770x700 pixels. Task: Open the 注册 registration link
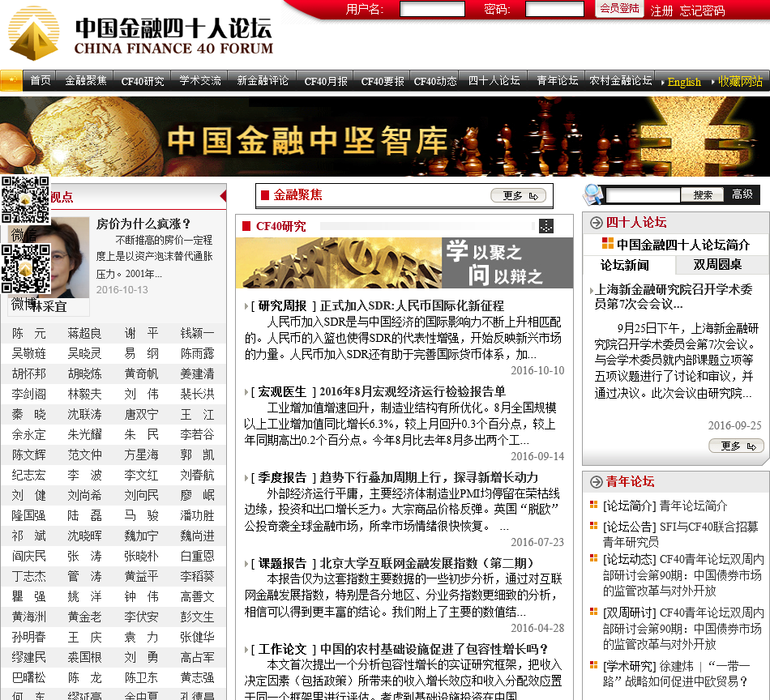pos(661,11)
